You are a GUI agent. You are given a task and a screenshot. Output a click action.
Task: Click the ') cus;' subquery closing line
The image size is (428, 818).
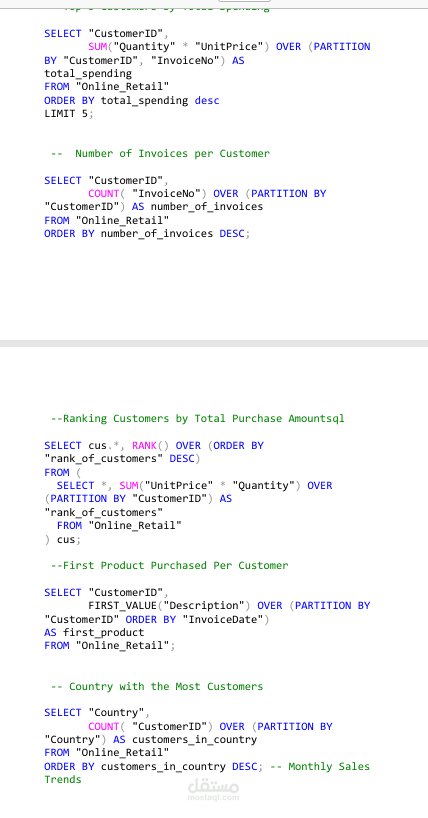(63, 539)
